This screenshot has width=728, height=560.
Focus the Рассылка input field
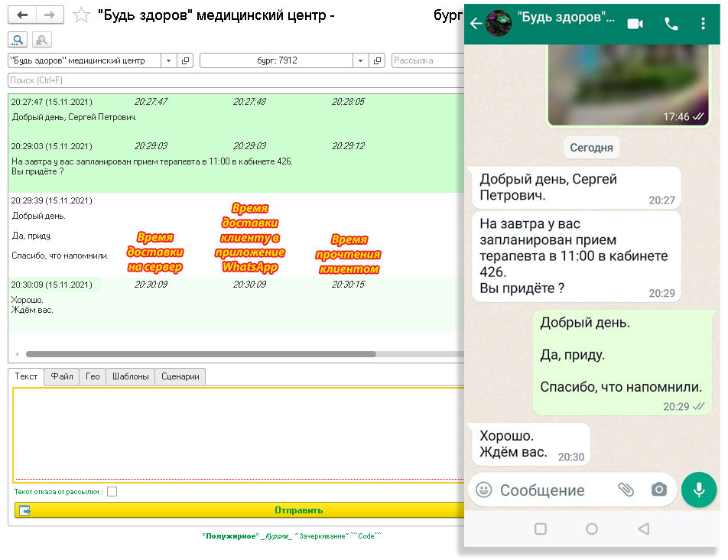click(x=427, y=60)
